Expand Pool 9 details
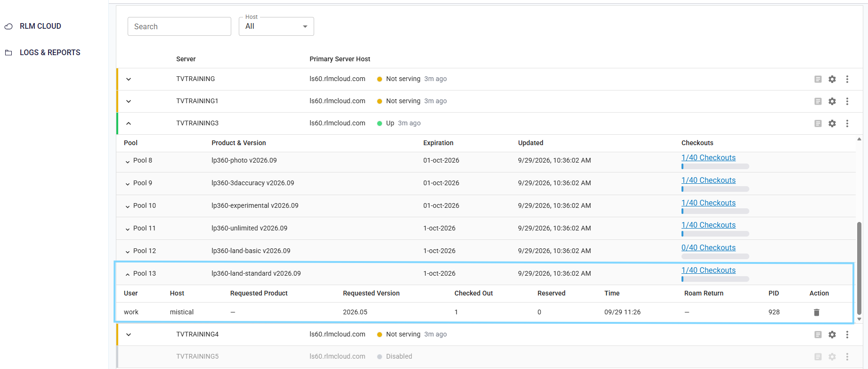 [127, 184]
